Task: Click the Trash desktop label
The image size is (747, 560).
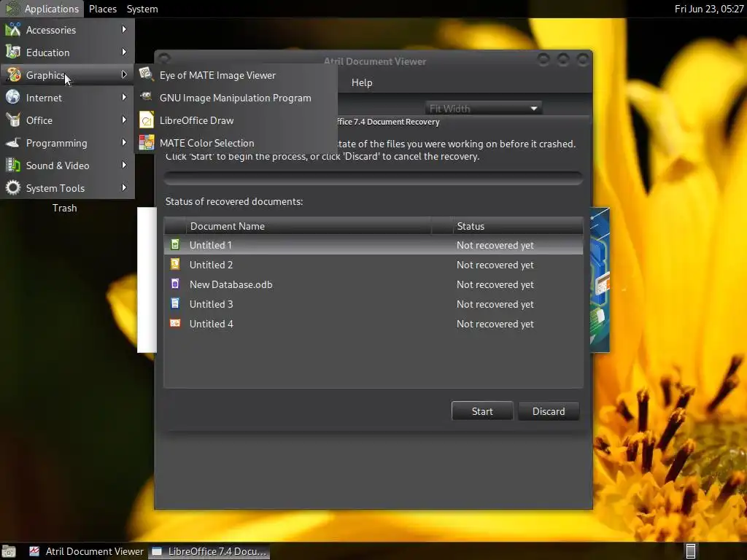Action: coord(64,208)
